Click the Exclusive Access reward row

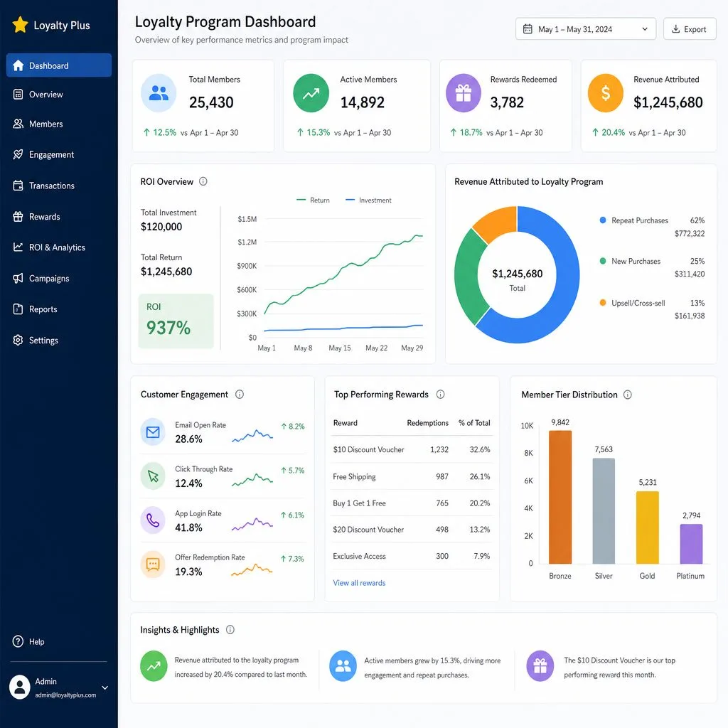click(x=412, y=556)
